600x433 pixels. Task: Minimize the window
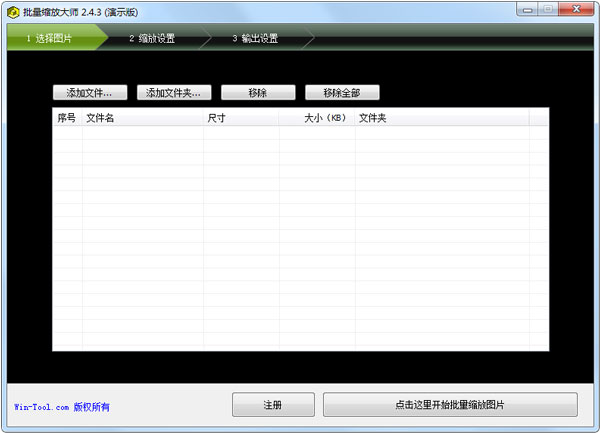[x=528, y=9]
